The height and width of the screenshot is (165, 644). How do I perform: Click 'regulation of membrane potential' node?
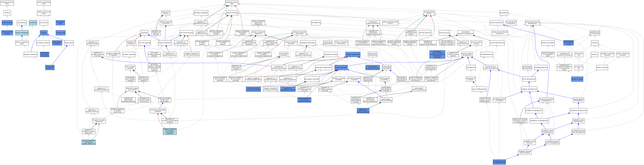coord(101,89)
